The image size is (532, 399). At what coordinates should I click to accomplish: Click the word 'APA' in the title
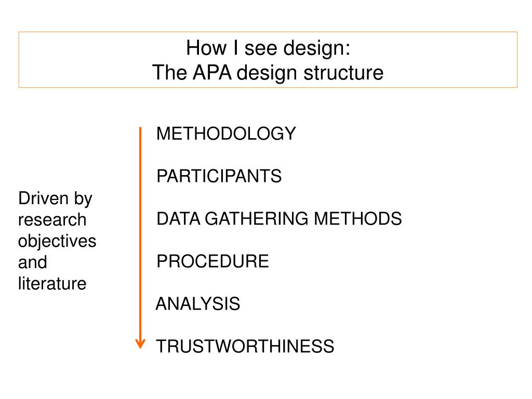(212, 72)
